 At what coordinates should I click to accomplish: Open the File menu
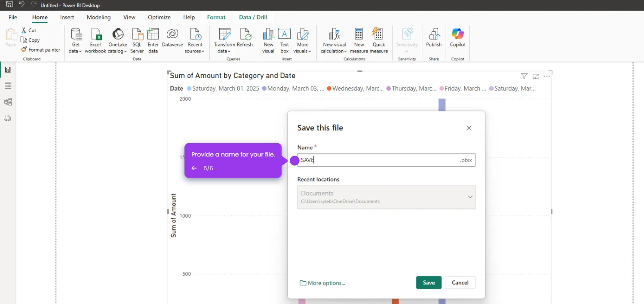(13, 17)
